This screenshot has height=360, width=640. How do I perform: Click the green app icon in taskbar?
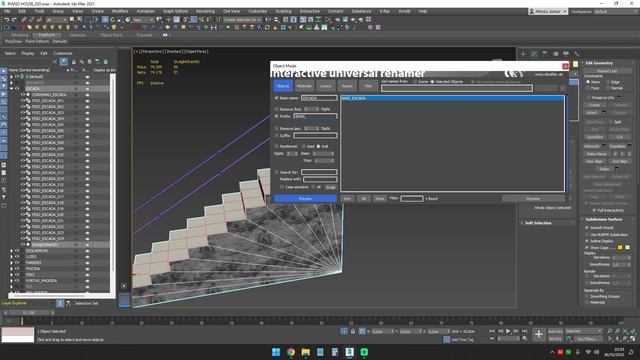pyautogui.click(x=364, y=352)
